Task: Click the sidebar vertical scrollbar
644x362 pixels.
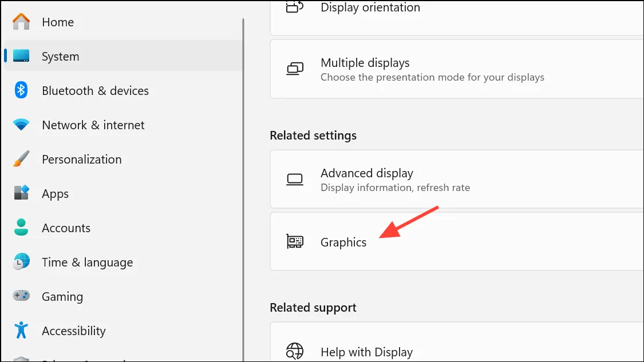Action: [243, 189]
